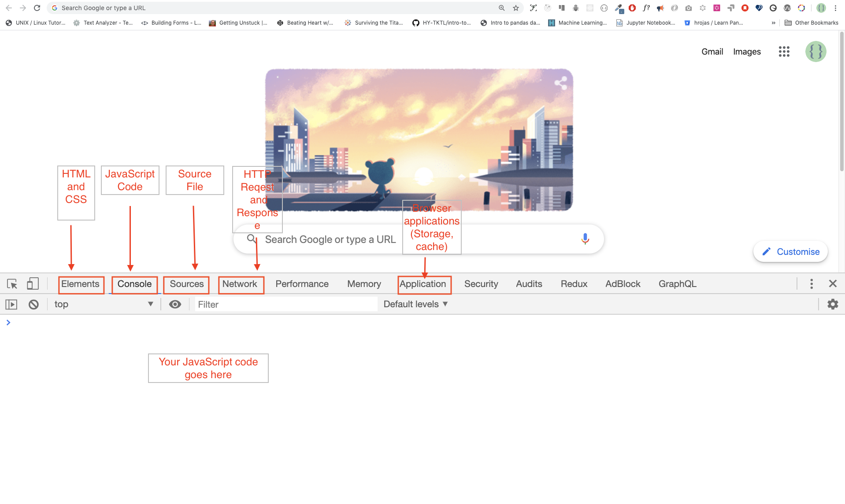Open the pink GraphQL extension icon
Image resolution: width=845 pixels, height=504 pixels.
click(717, 8)
